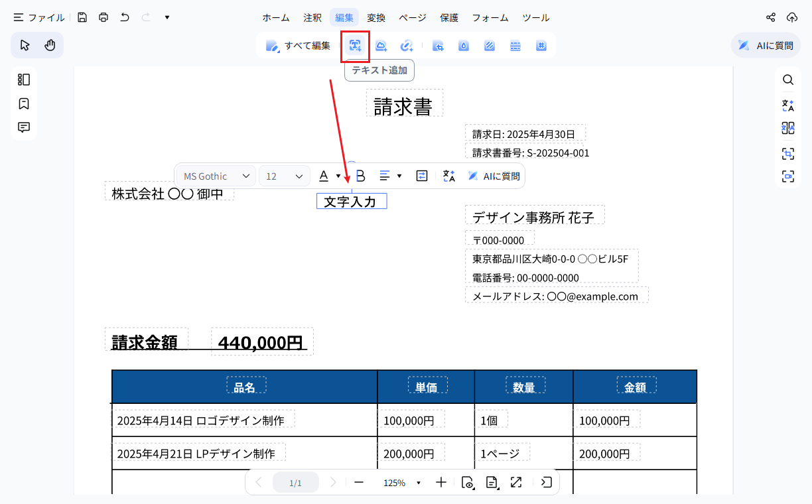
Task: Toggle bold formatting in floating toolbar
Action: pos(360,176)
